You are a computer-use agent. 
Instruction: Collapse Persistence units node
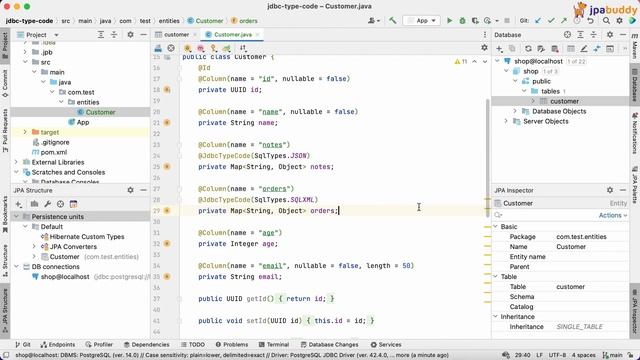coord(16,216)
